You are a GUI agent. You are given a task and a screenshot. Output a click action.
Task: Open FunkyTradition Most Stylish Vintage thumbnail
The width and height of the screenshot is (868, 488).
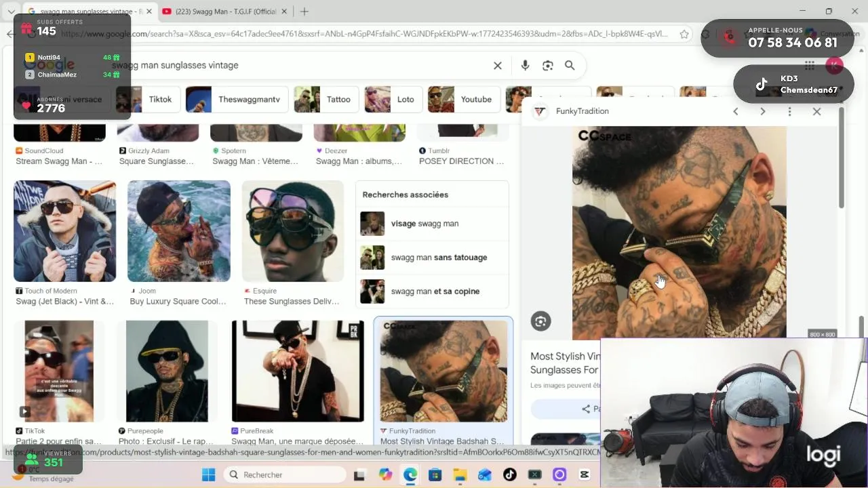(x=443, y=371)
